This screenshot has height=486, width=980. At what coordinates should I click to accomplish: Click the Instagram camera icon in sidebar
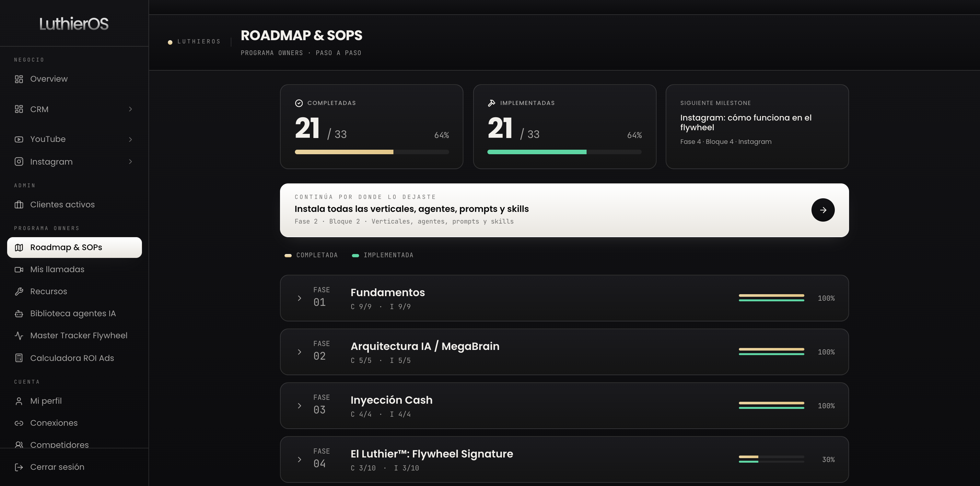point(19,162)
